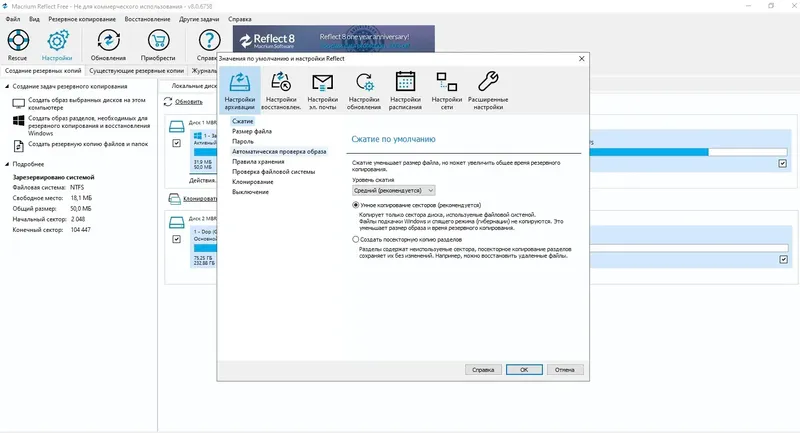Click the Зарезервировано системой heading
Image resolution: width=800 pixels, height=433 pixels.
point(54,177)
